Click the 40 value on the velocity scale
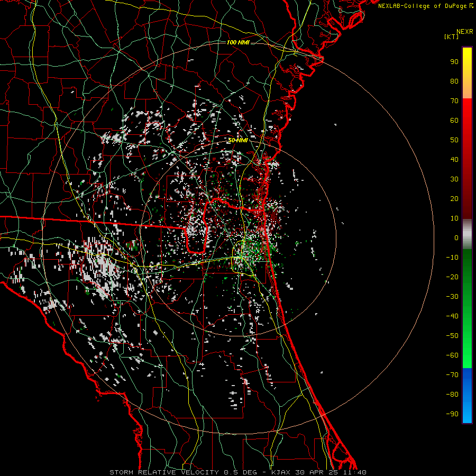 454,159
